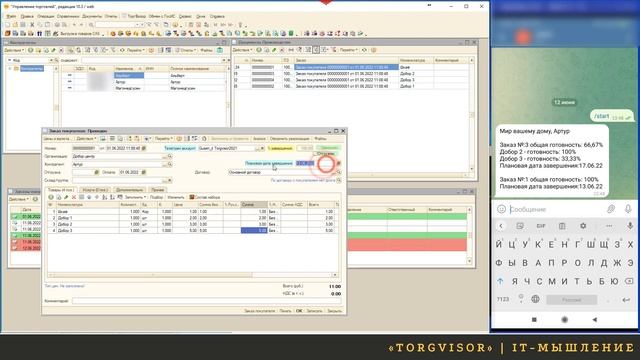The height and width of the screenshot is (360, 640).
Task: Click the Печать button in order window
Action: (x=285, y=311)
